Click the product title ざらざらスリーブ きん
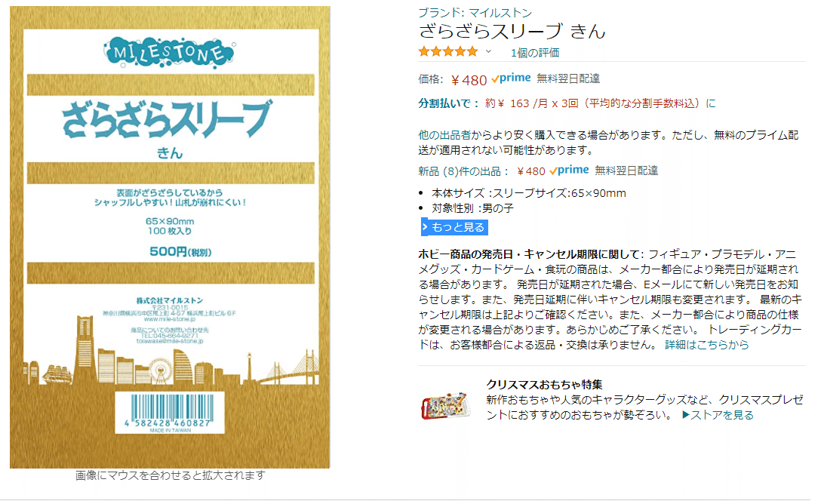Screen dimensions: 824x504 point(512,32)
